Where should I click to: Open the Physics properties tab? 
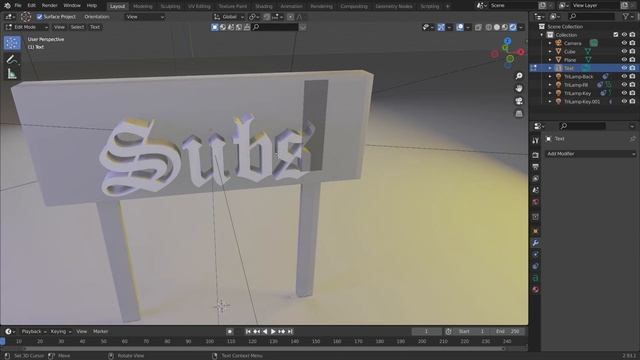(536, 266)
